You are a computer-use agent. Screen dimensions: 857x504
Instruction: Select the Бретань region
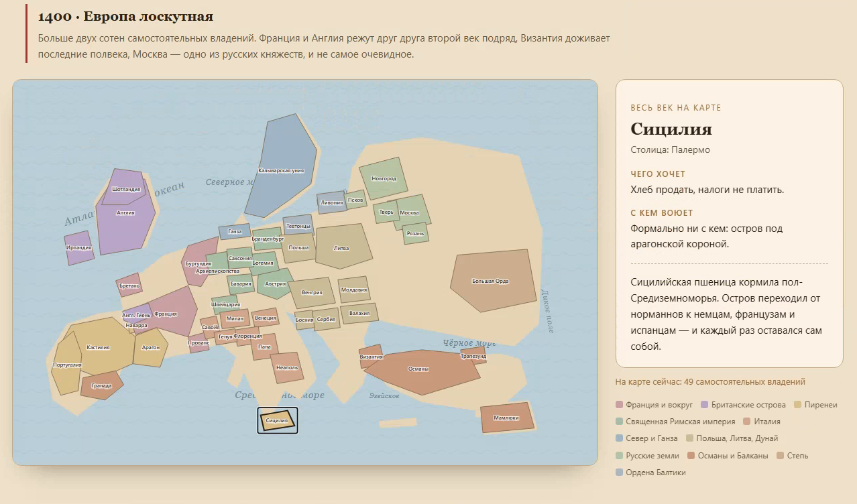point(129,285)
